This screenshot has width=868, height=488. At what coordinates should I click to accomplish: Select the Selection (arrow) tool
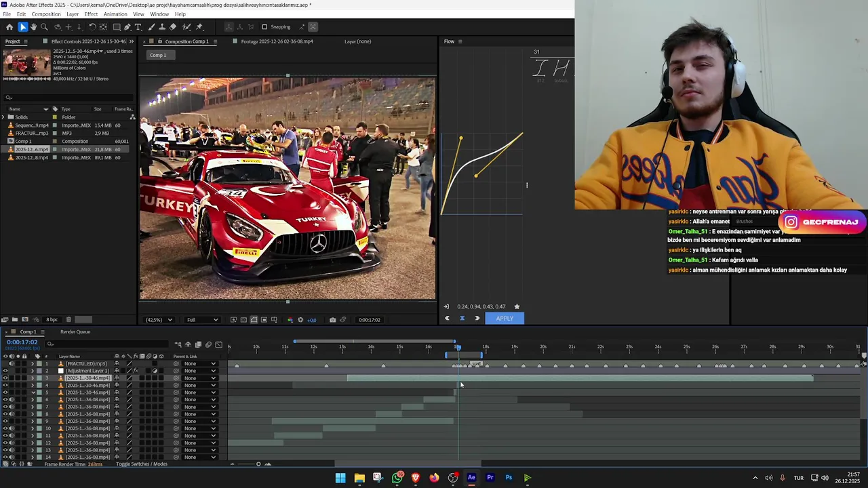[23, 27]
